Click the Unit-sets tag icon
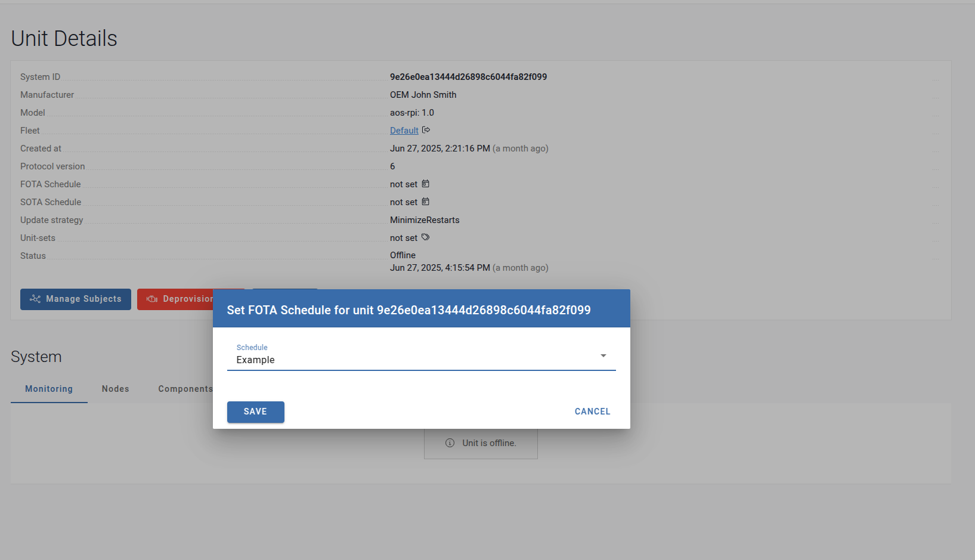975x560 pixels. 425,237
